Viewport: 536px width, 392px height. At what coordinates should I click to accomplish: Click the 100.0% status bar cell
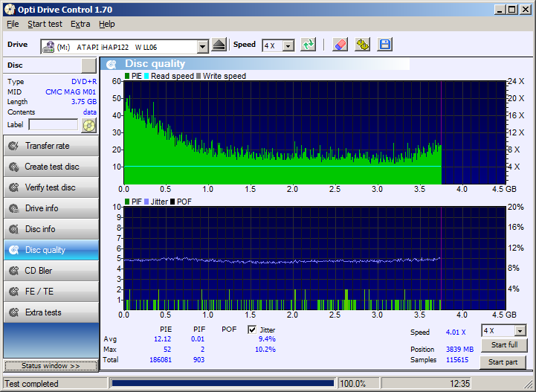(358, 384)
